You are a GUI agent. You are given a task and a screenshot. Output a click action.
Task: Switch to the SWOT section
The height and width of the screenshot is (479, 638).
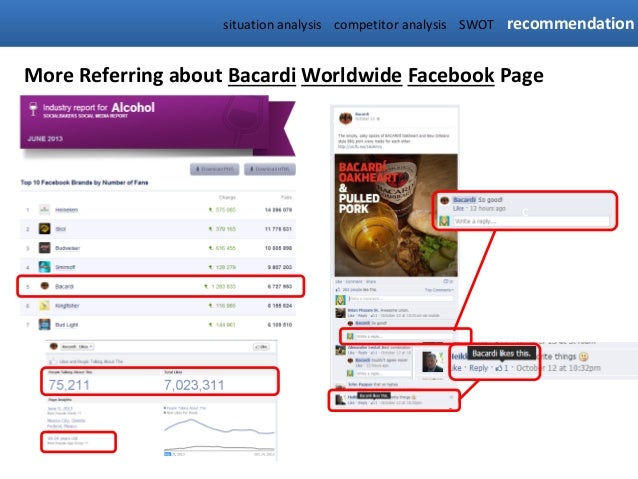coord(476,25)
